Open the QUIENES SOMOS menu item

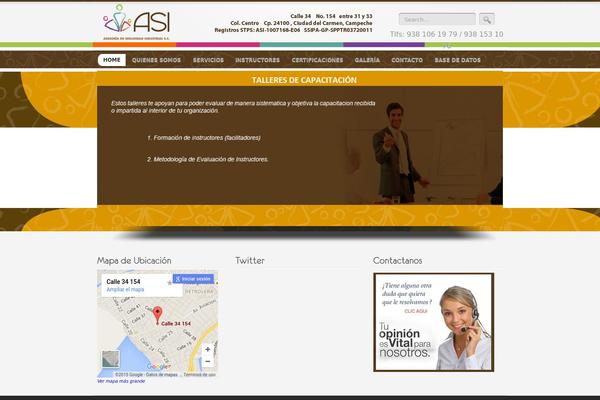point(156,60)
